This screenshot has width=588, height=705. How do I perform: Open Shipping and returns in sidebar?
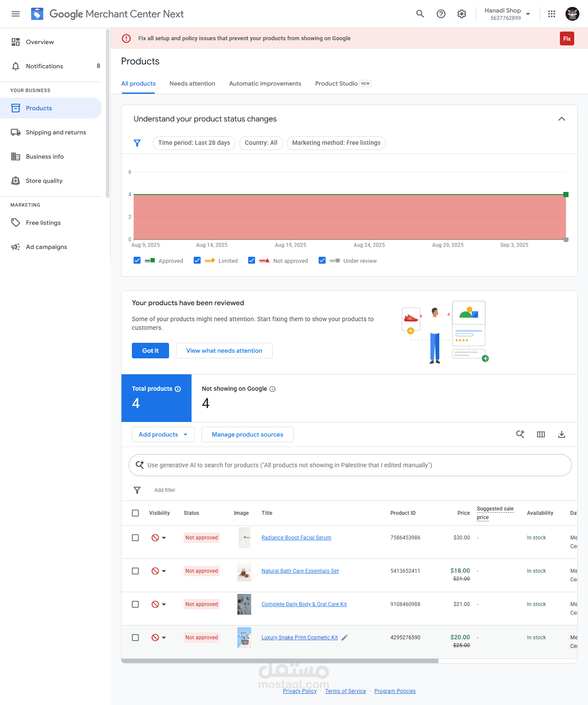tap(51, 132)
